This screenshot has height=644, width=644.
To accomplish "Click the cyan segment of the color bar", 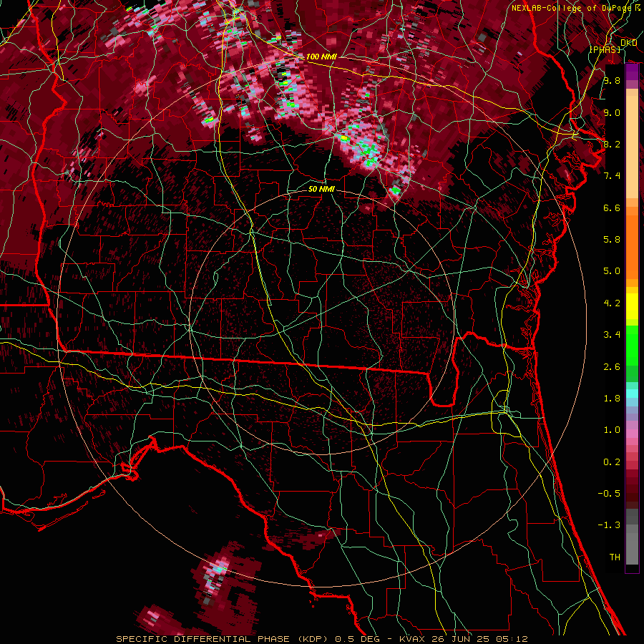I will coord(632,394).
